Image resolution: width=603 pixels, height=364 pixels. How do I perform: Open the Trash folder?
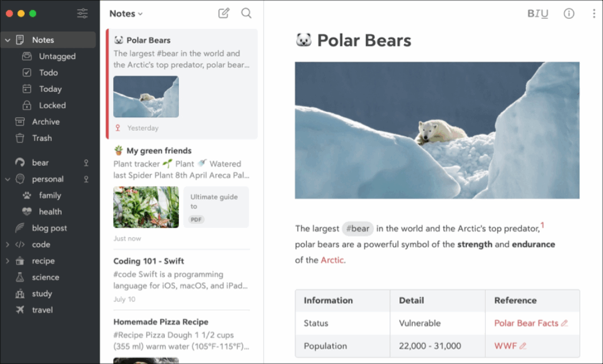[x=42, y=138]
